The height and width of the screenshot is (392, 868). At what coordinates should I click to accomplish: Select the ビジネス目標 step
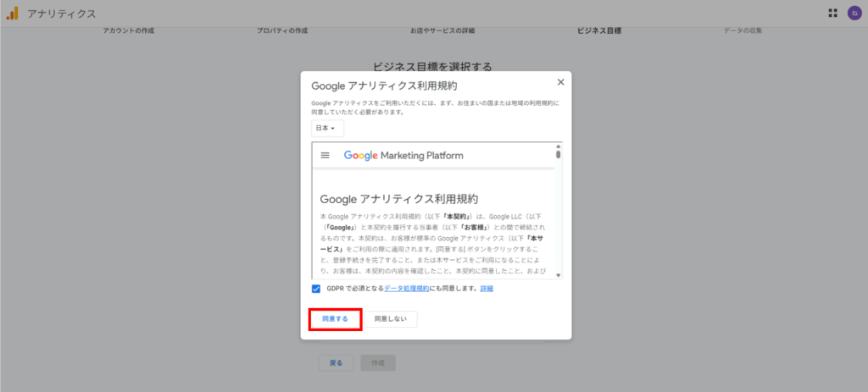[x=599, y=31]
